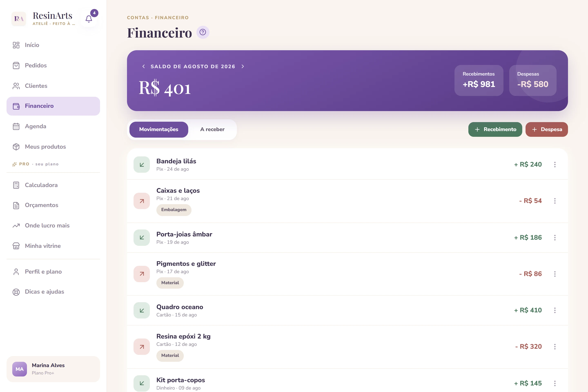Open Dicas e ajudas page
This screenshot has height=392, width=588.
53,292
